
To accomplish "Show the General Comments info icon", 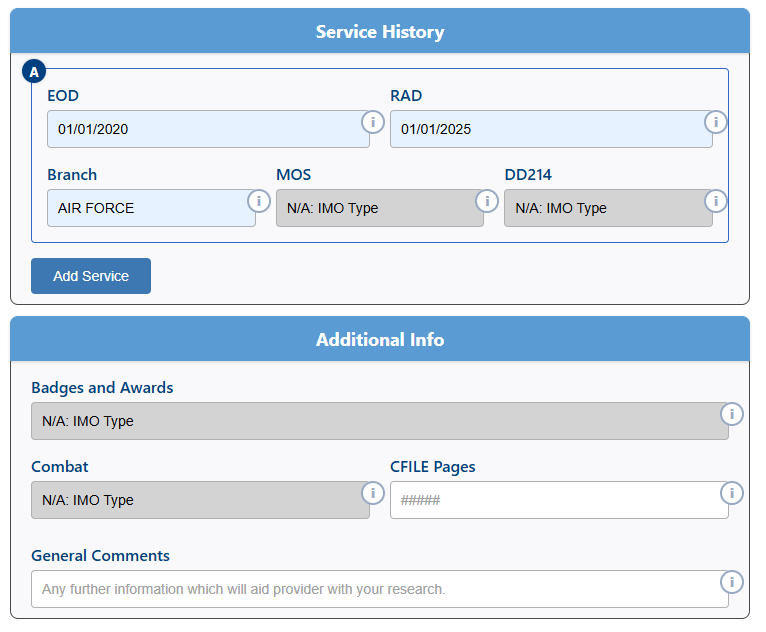I will pos(732,582).
